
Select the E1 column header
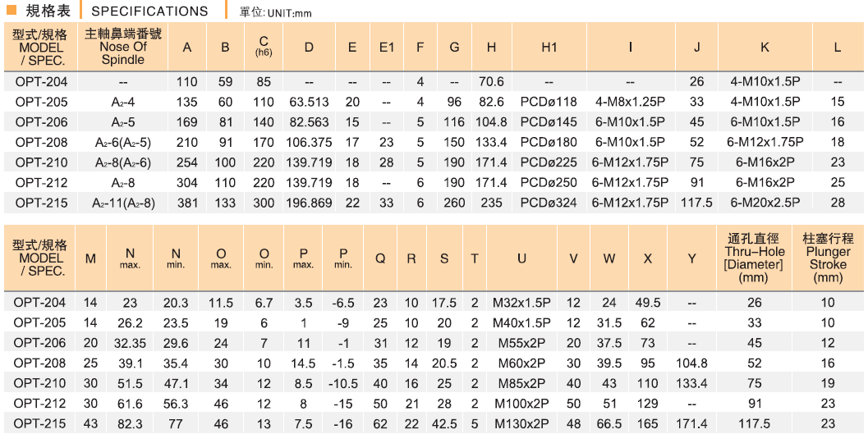pyautogui.click(x=387, y=48)
